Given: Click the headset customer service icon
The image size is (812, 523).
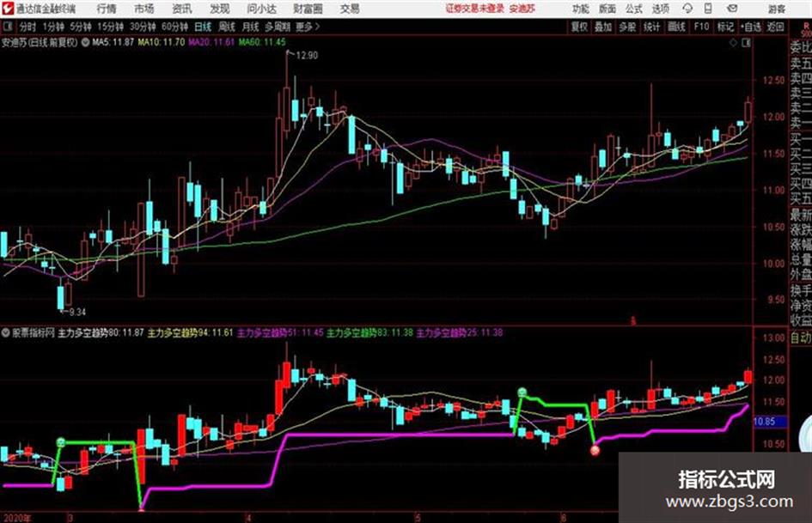Looking at the screenshot, I should click(x=687, y=9).
